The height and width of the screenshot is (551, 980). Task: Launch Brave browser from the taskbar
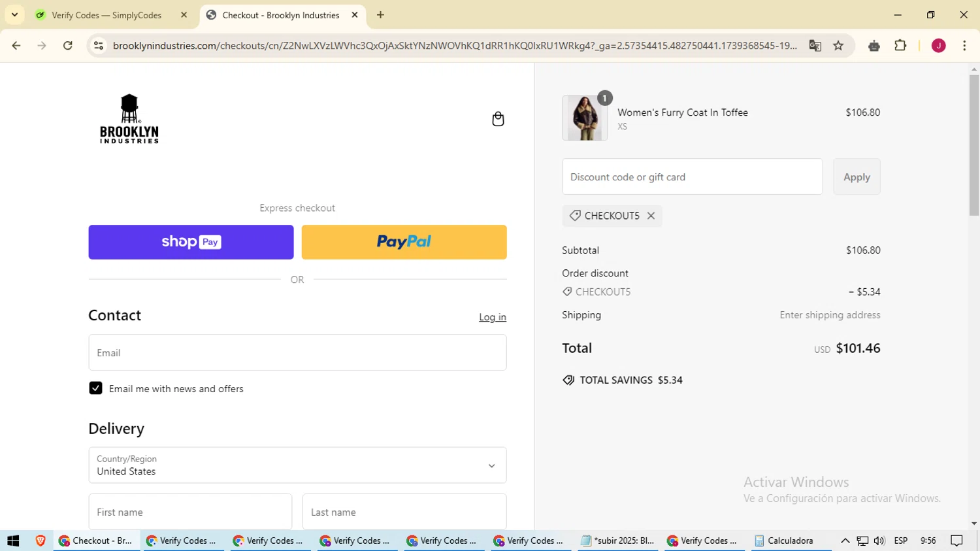point(41,541)
